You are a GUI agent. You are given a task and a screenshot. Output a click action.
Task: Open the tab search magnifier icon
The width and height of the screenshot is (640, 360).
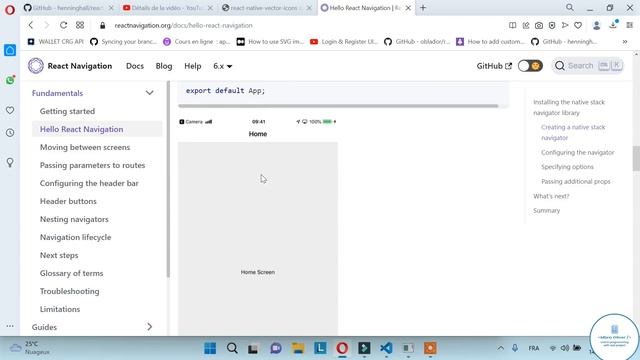point(570,8)
